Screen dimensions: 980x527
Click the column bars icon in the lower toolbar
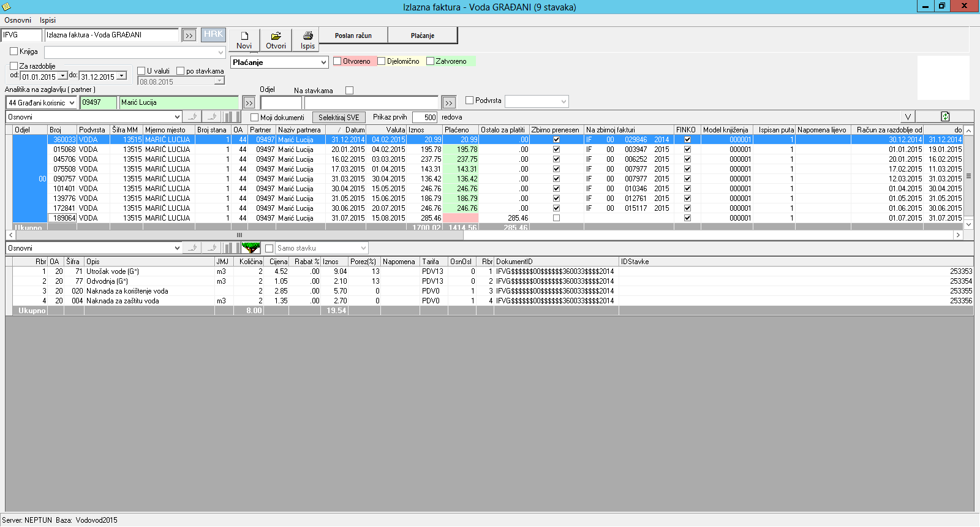(x=232, y=248)
